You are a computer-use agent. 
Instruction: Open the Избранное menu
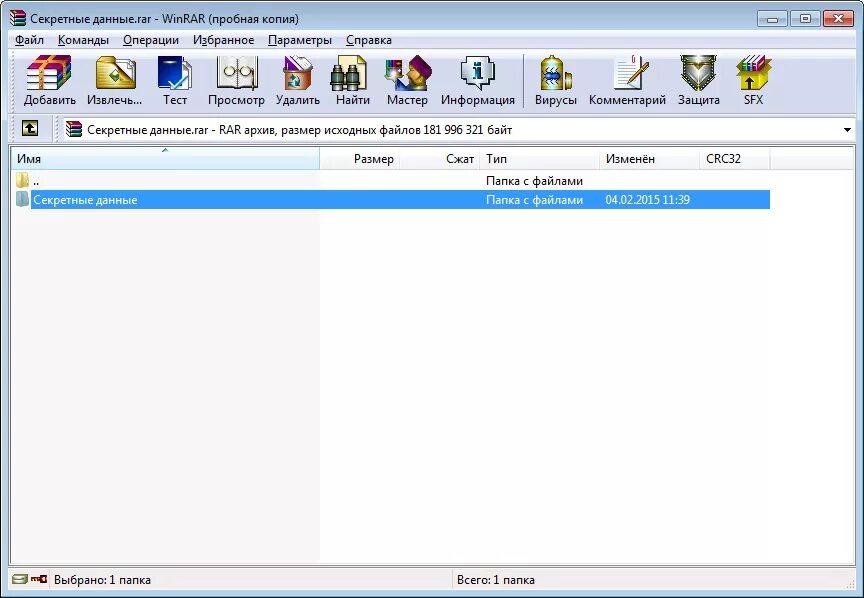224,40
